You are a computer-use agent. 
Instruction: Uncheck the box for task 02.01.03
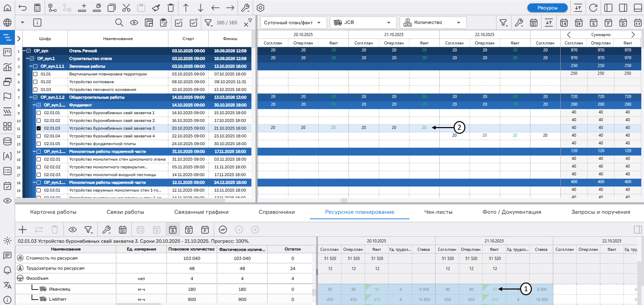click(x=39, y=128)
